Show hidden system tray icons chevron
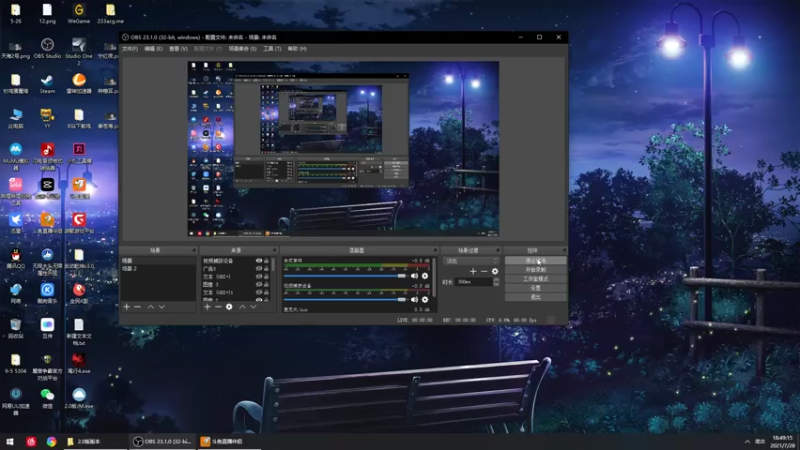This screenshot has width=800, height=450. point(747,441)
